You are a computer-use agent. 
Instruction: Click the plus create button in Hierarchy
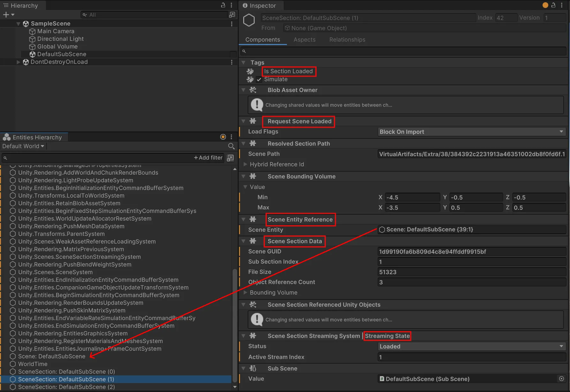click(6, 15)
